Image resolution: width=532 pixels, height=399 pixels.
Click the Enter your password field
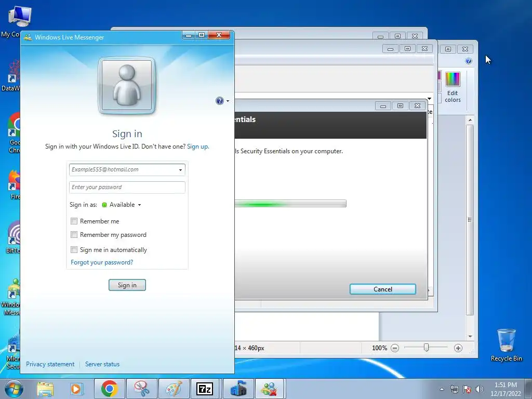[x=127, y=187]
